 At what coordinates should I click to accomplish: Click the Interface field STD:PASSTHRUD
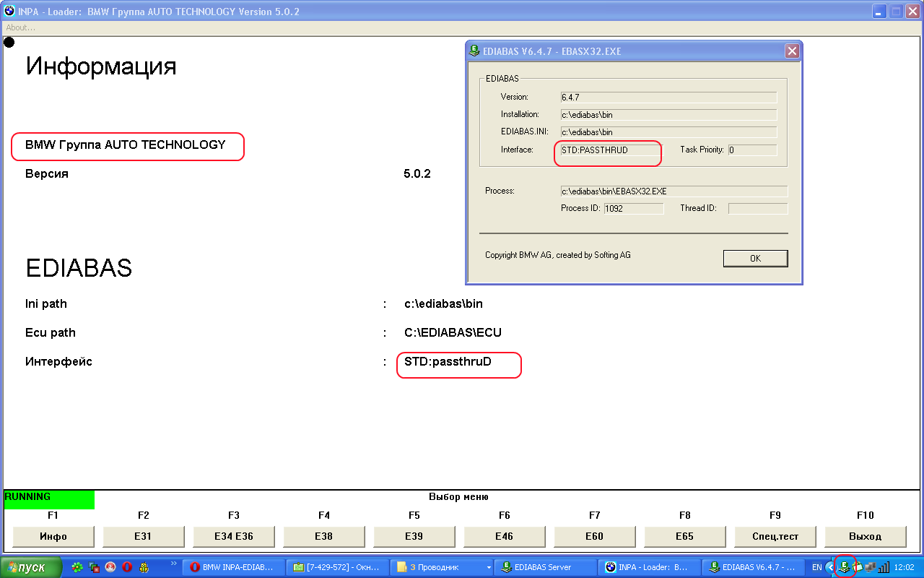[612, 150]
